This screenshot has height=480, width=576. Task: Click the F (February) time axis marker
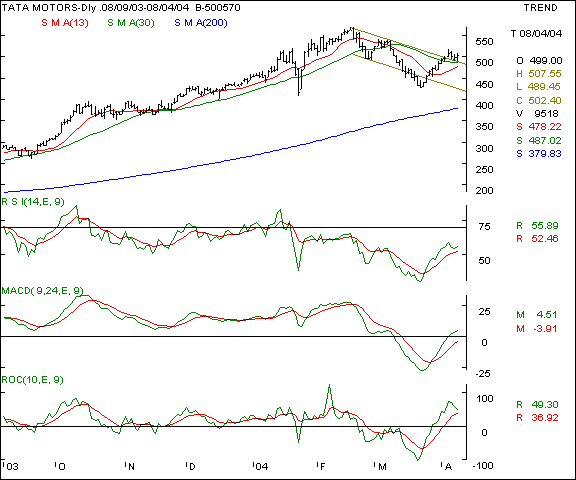coord(321,466)
